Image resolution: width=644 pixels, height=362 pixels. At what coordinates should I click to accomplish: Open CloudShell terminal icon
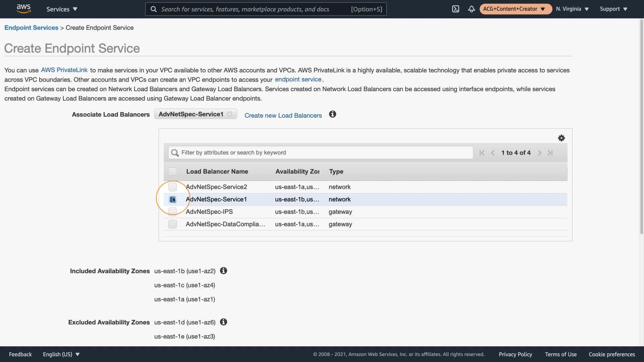(455, 9)
